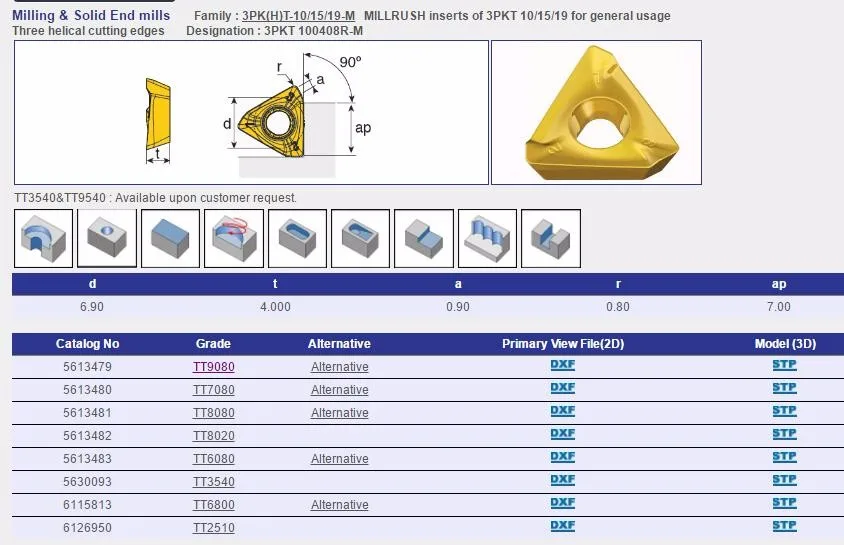Open grade TT7080 link
The height and width of the screenshot is (545, 844).
[x=214, y=390]
